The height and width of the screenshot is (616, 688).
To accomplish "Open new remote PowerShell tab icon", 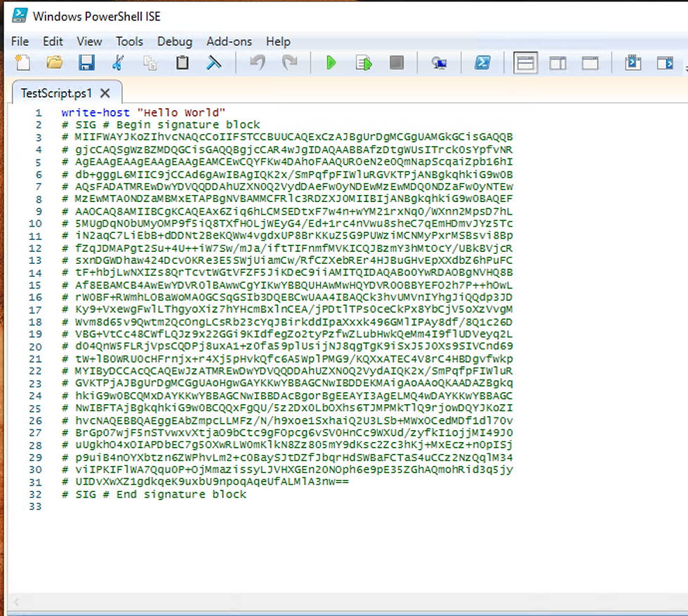I will point(439,63).
